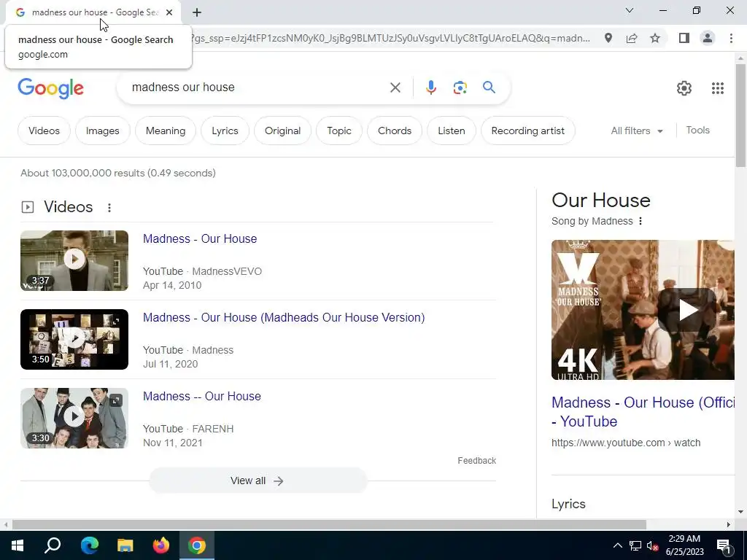Screen dimensions: 747x560
Task: Launch Microsoft Edge from taskbar
Action: coord(90,545)
